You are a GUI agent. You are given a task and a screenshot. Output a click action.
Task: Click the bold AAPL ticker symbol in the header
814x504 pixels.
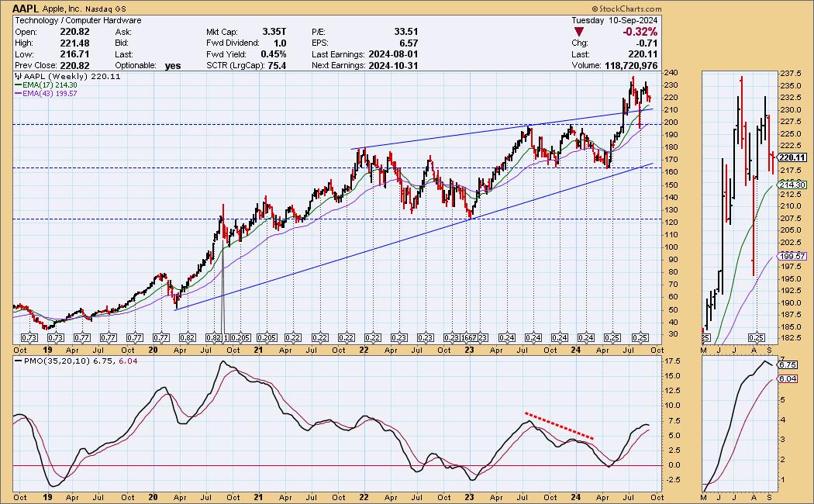click(x=26, y=9)
